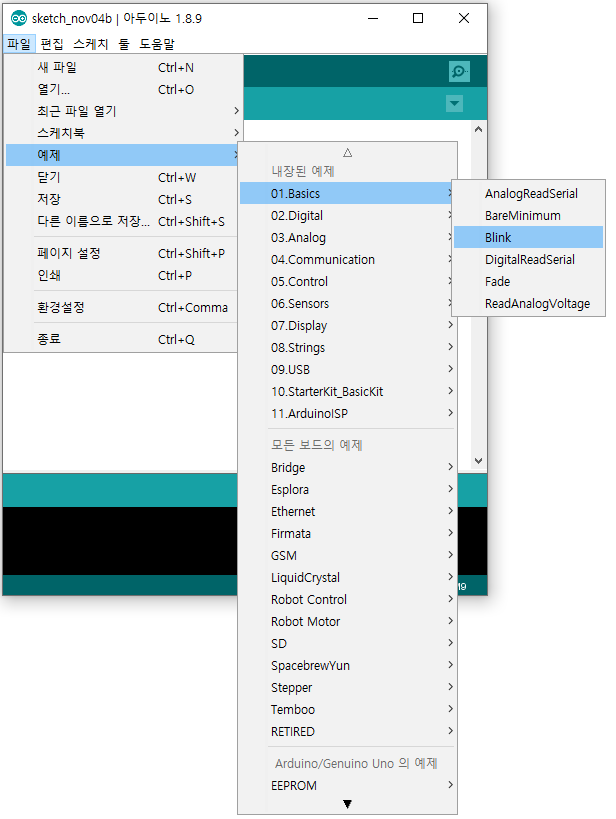The image size is (616, 819).
Task: Expand the 01.Basics examples submenu
Action: (347, 194)
